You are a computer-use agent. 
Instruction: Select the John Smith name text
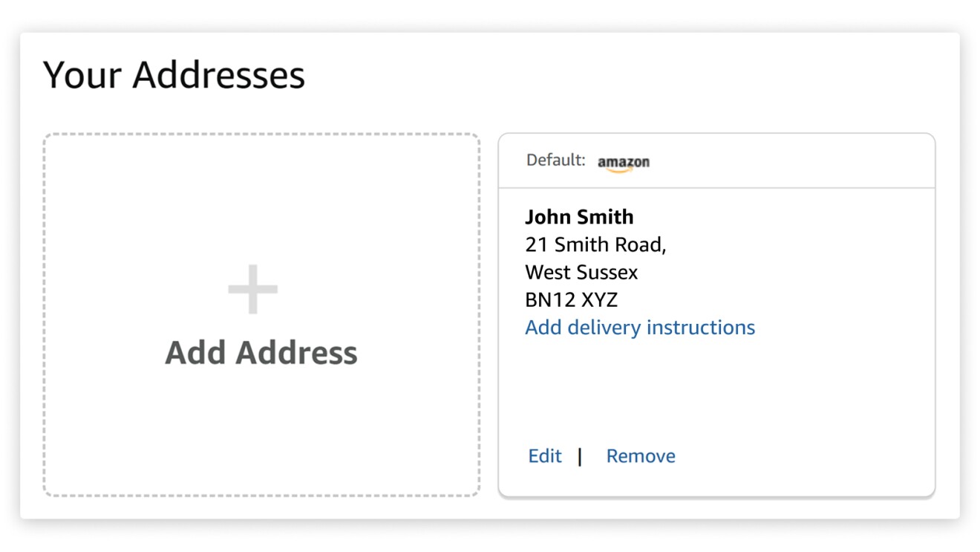pyautogui.click(x=579, y=217)
